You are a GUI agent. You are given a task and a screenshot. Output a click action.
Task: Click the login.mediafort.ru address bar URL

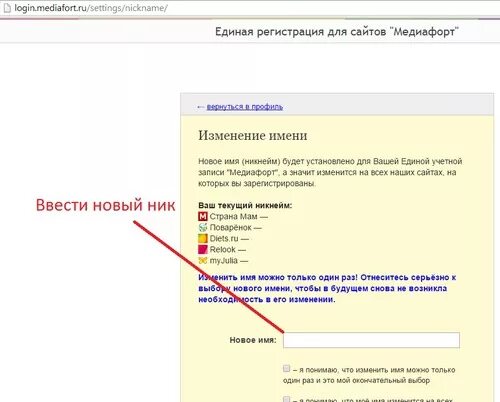click(x=91, y=8)
